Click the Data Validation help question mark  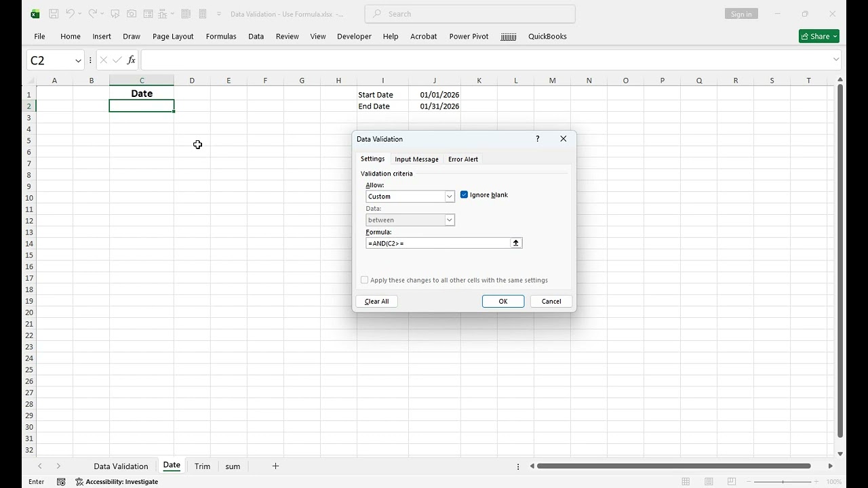(x=538, y=139)
